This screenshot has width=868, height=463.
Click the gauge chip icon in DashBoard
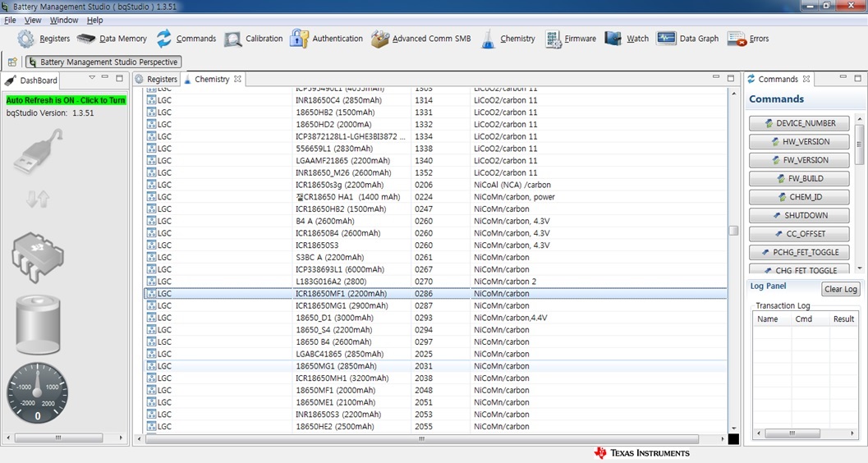(38, 257)
